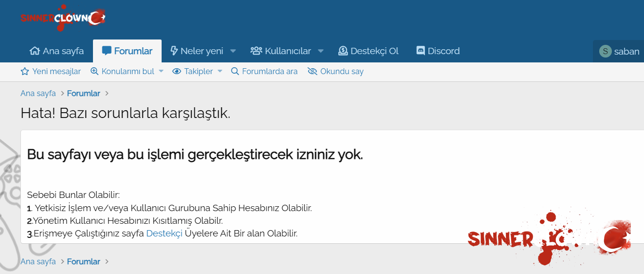Follow the Destekçi link in error message

pos(164,234)
